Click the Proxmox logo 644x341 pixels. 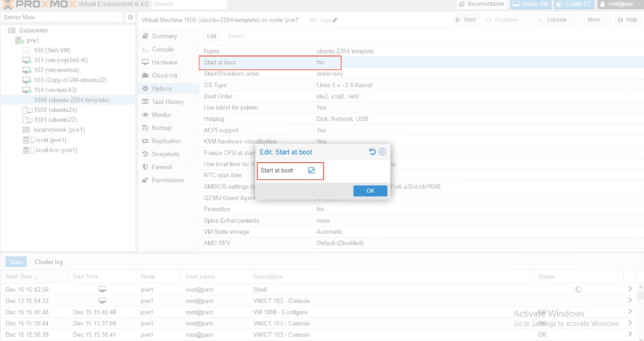pos(39,4)
